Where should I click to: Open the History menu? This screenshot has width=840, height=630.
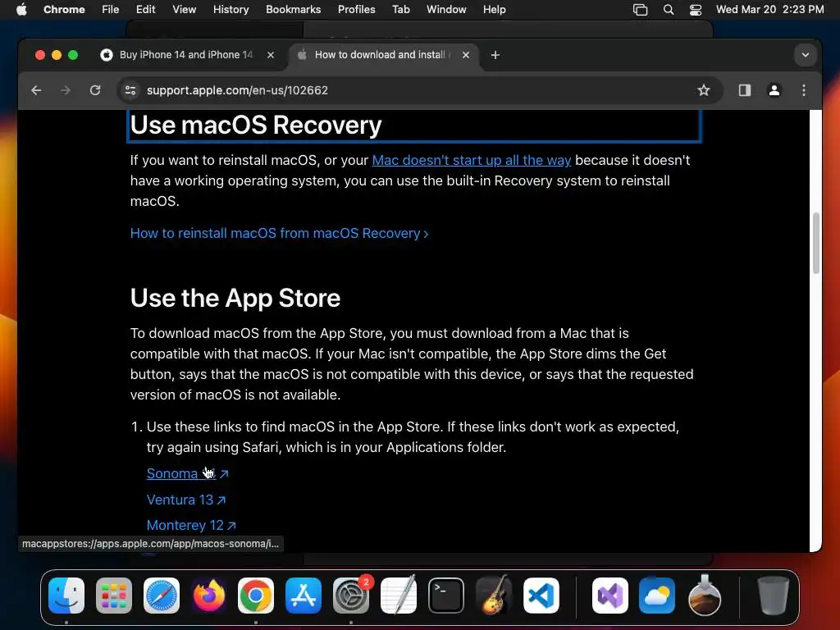(231, 10)
